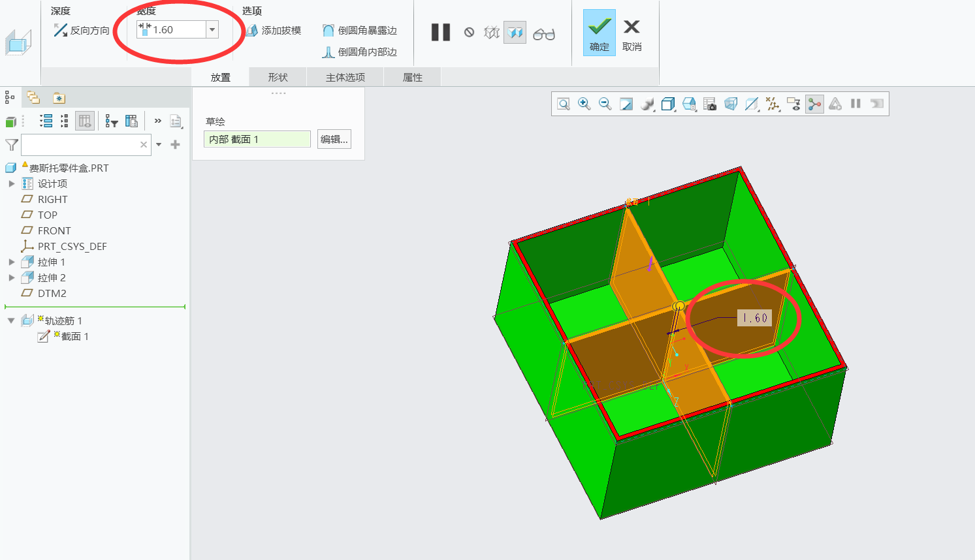
Task: Clear the model tree search field
Action: [x=144, y=145]
